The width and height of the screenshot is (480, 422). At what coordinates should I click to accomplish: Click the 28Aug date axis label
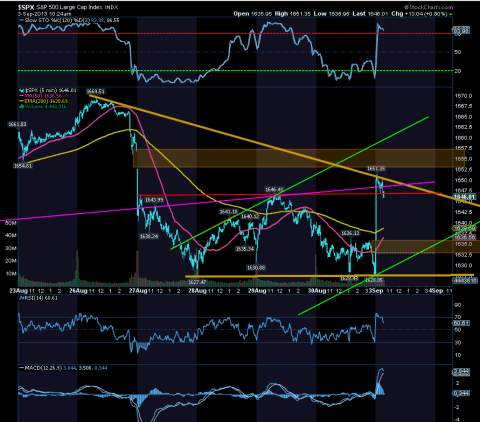tap(198, 291)
